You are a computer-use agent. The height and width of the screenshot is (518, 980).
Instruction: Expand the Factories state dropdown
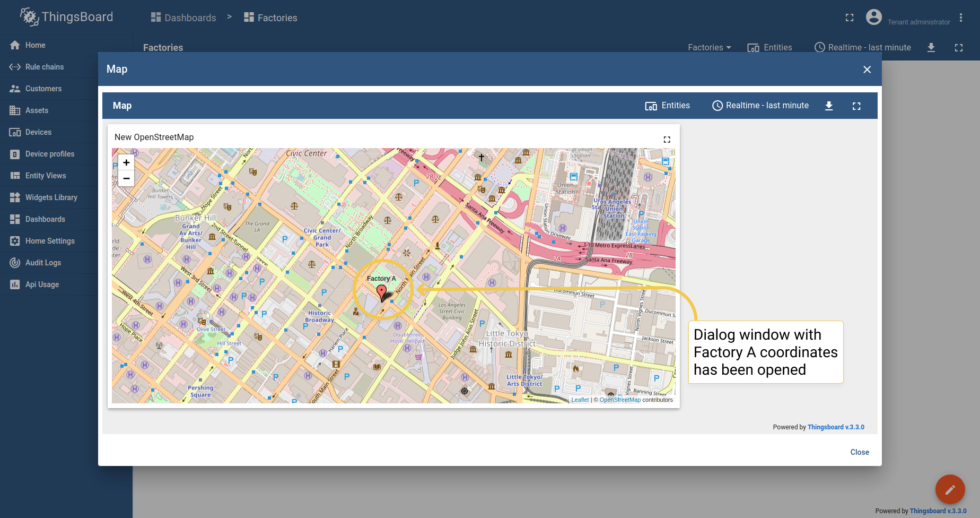pyautogui.click(x=710, y=47)
